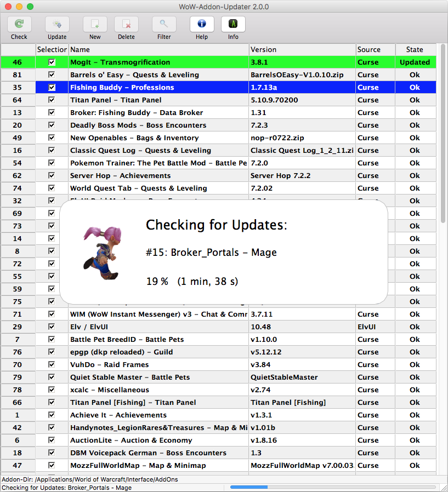The image size is (448, 492).
Task: Click the Update addons toolbar icon
Action: click(57, 24)
